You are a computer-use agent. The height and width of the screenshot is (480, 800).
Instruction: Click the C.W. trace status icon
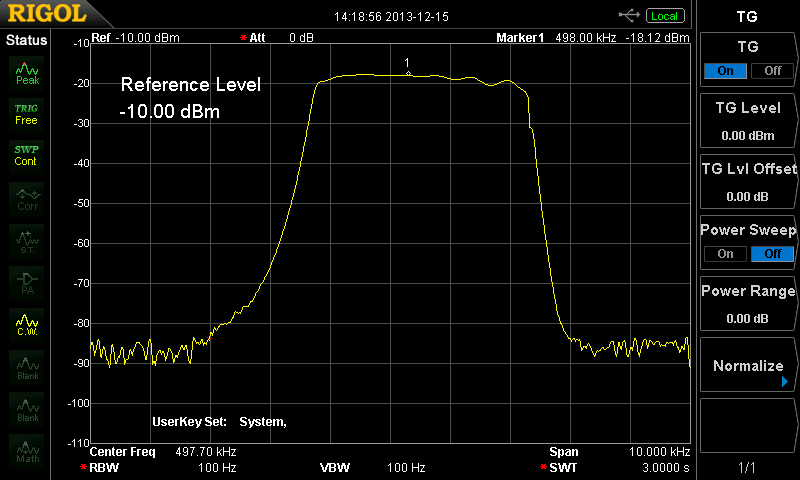27,324
